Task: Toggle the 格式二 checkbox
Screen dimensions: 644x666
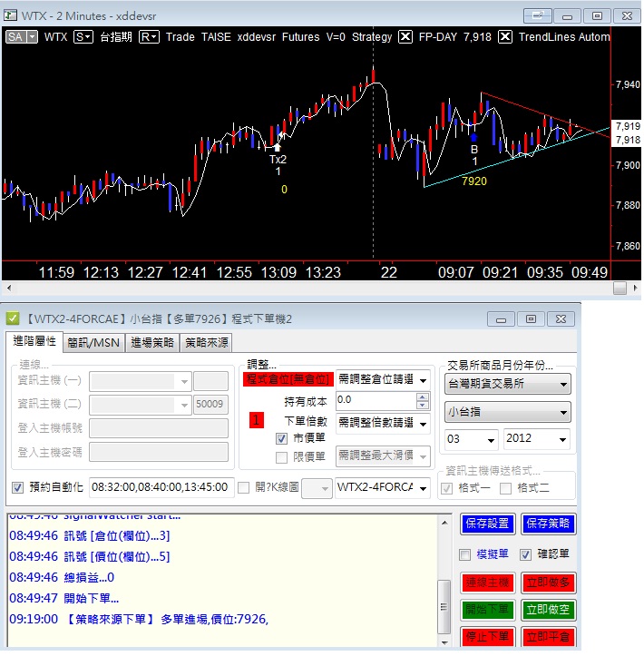Action: 505,488
